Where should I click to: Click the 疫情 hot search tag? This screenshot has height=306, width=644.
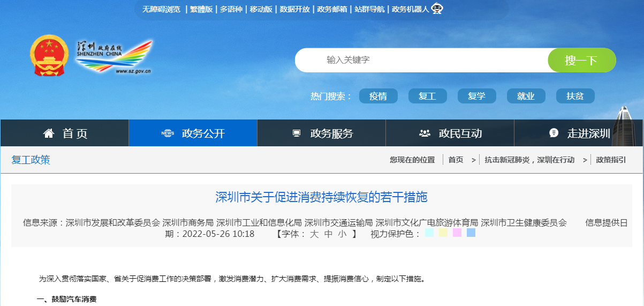tap(378, 96)
